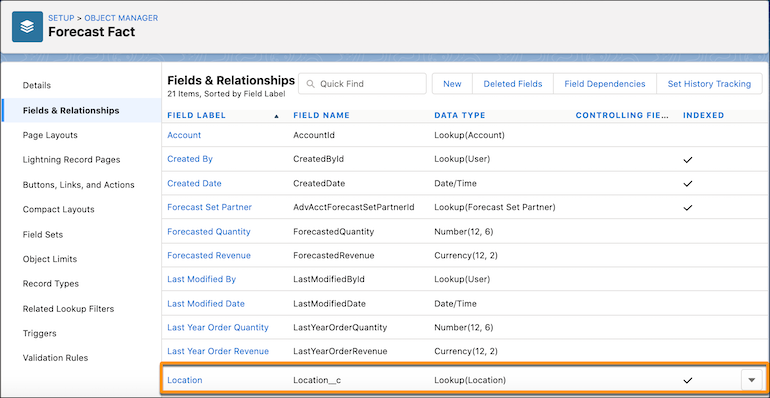The height and width of the screenshot is (398, 770).
Task: Click the Lookup(Account) data type text
Action: tap(469, 135)
